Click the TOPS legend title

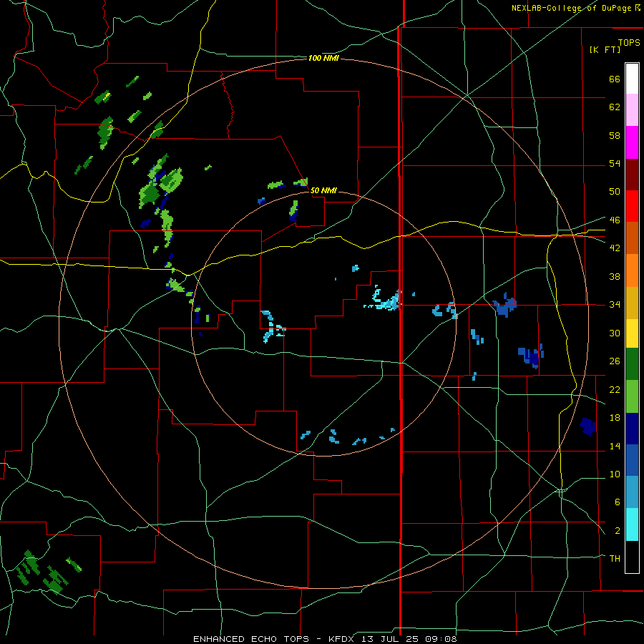click(629, 43)
